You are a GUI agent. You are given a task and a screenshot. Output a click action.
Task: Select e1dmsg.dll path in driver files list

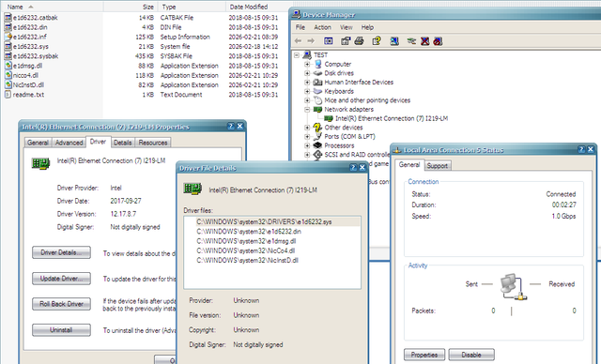(246, 241)
